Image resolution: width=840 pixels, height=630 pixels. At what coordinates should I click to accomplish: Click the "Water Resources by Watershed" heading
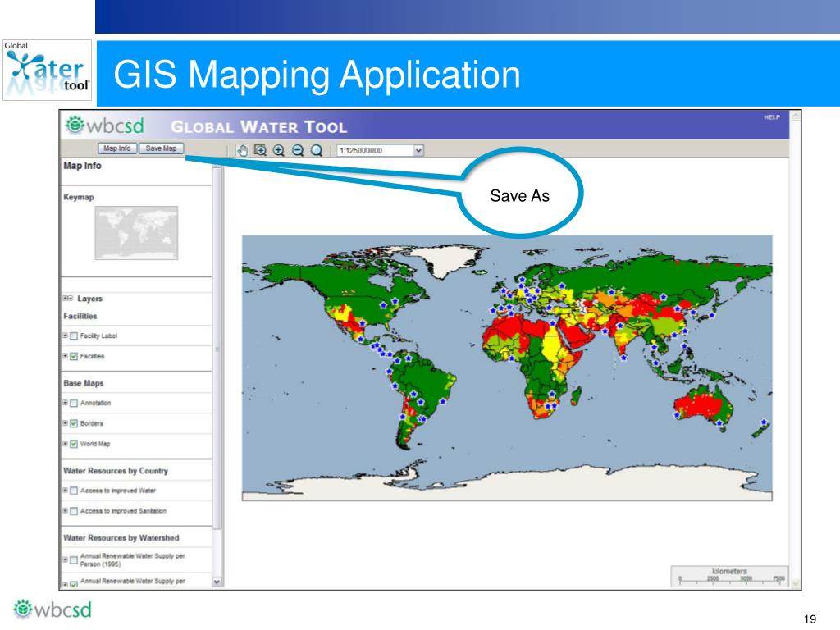[121, 538]
